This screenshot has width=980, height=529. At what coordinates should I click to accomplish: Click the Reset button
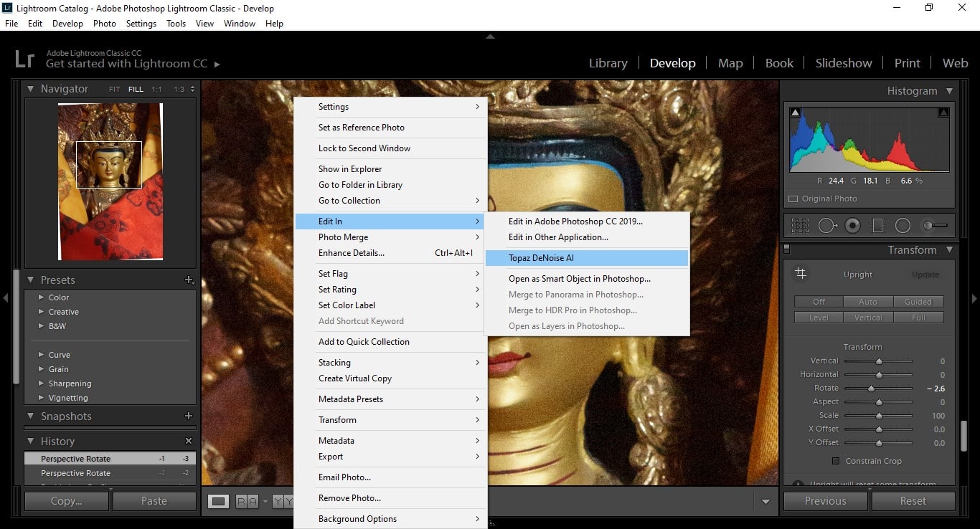coord(913,501)
